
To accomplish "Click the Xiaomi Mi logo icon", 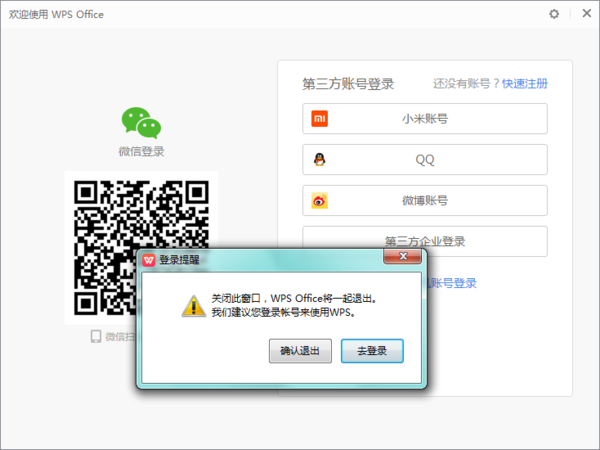I will pyautogui.click(x=320, y=119).
